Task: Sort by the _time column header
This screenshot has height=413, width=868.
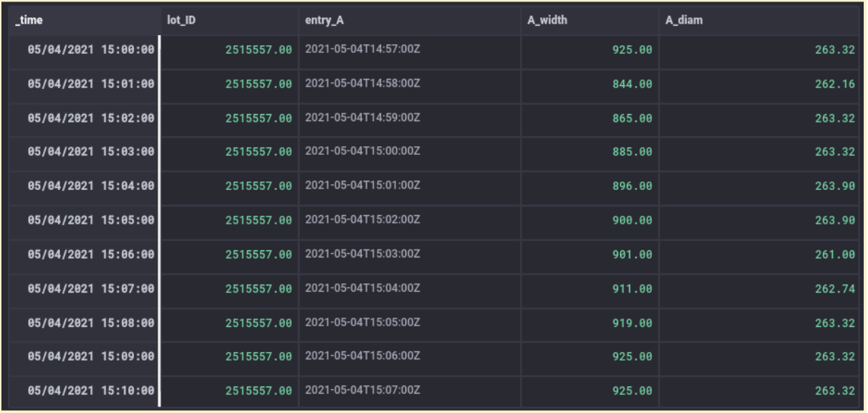Action: point(82,21)
